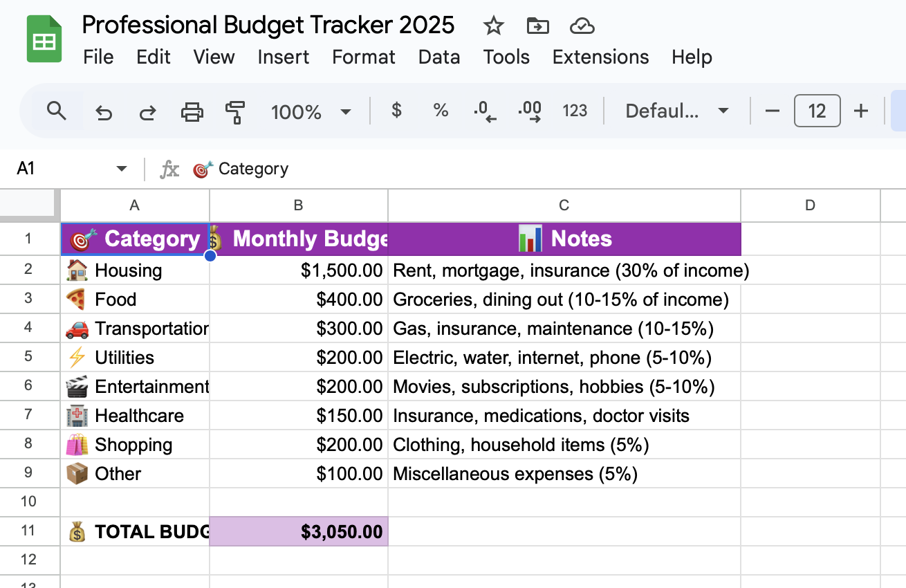Viewport: 906px width, 588px height.
Task: Select row 11 header
Action: tap(28, 531)
